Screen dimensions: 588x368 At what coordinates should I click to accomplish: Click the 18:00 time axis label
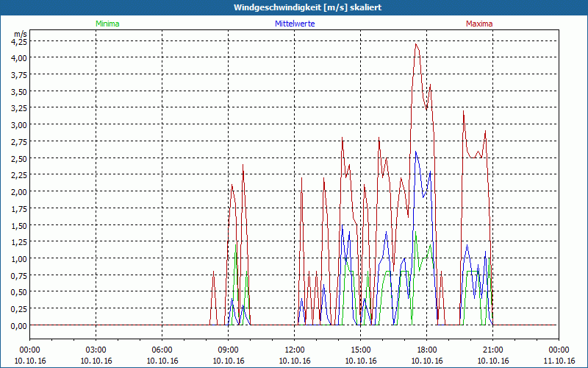[x=427, y=350]
